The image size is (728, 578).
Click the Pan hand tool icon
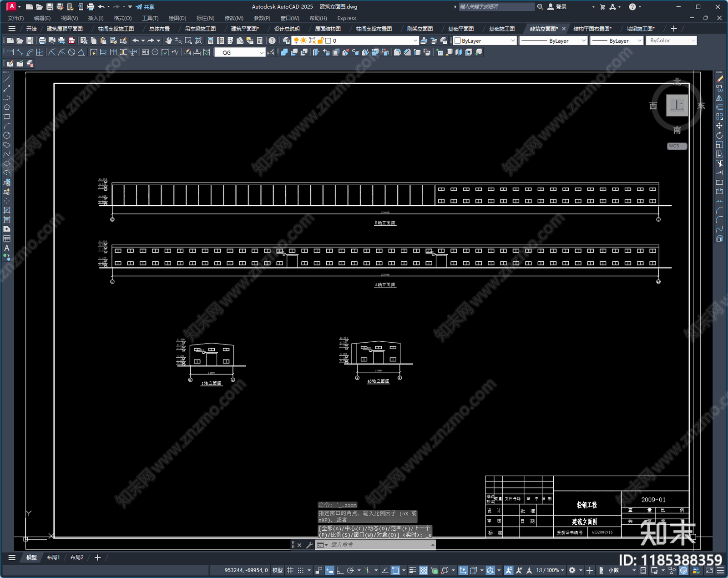click(x=169, y=41)
